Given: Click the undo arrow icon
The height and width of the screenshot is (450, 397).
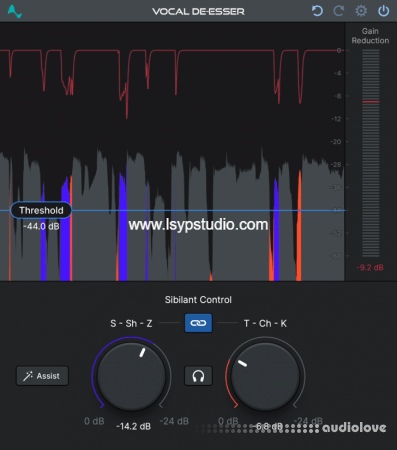Looking at the screenshot, I should (317, 11).
